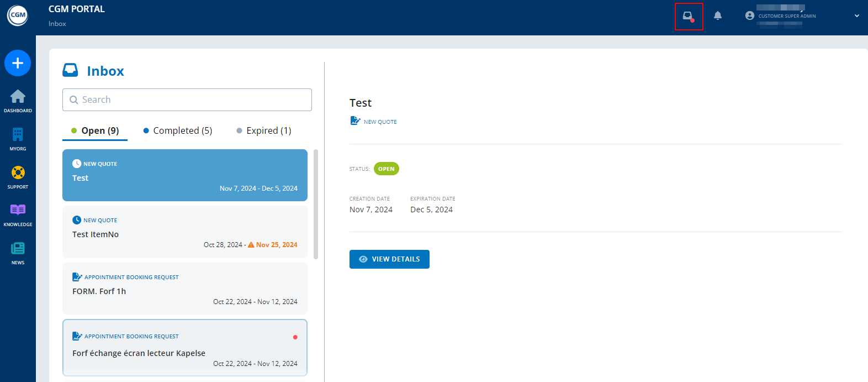Switch to the Expired (1) tab
The height and width of the screenshot is (382, 868).
click(x=263, y=131)
